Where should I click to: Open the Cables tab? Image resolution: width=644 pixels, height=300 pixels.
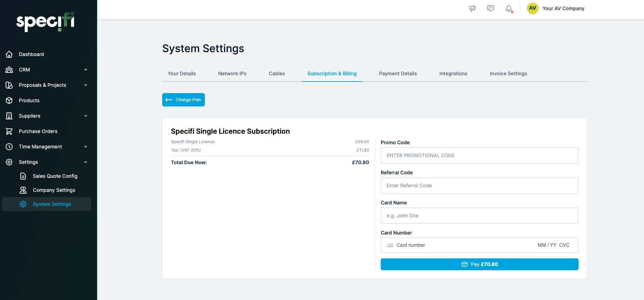pos(277,74)
